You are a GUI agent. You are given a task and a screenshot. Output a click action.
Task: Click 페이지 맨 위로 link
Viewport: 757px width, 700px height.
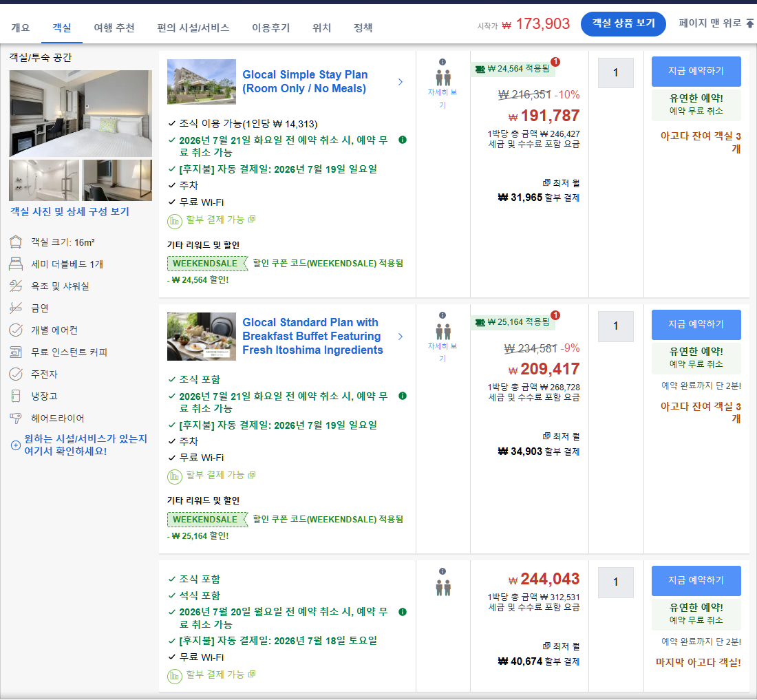[710, 23]
